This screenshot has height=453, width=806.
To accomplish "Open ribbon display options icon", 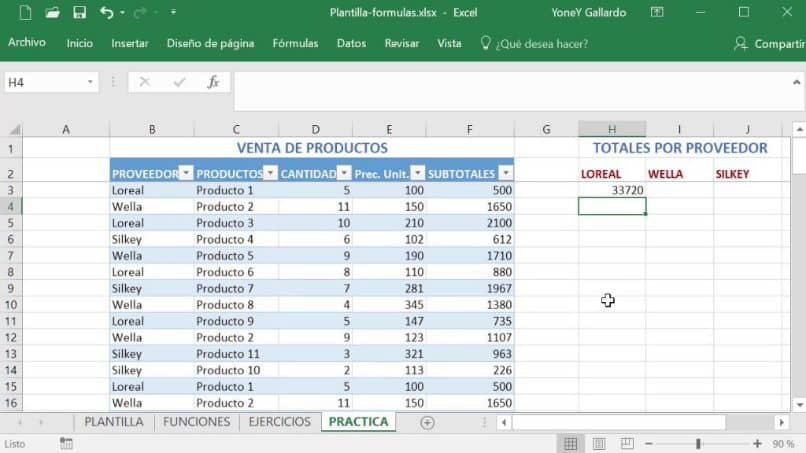I will [657, 12].
